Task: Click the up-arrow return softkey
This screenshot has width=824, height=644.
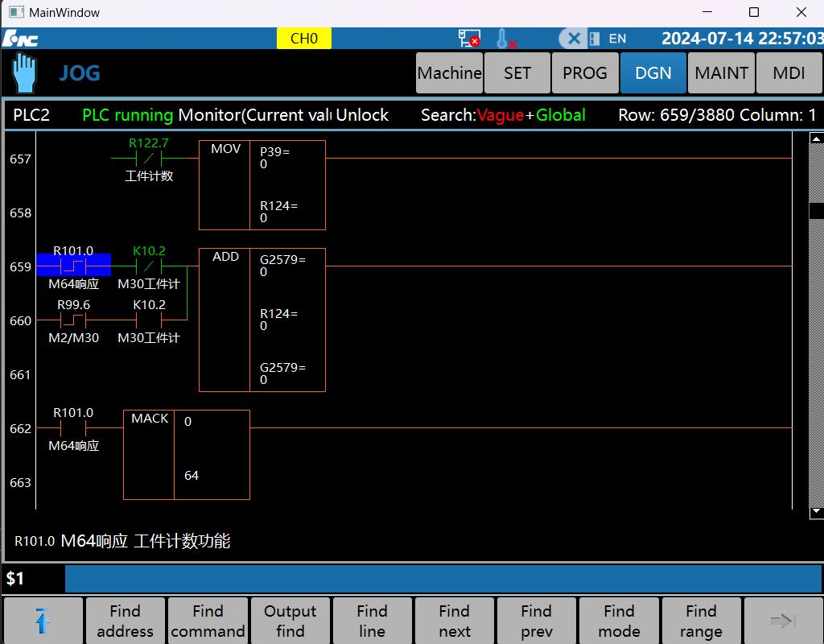Action: pos(43,621)
